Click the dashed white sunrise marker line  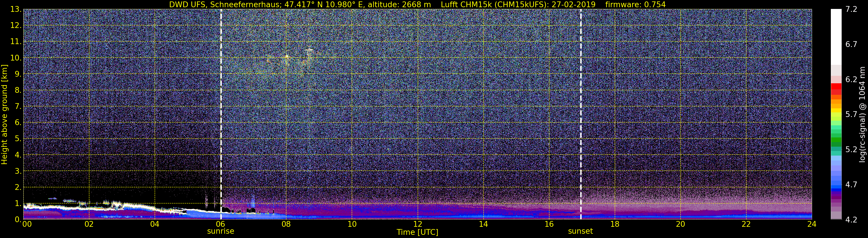coord(221,114)
